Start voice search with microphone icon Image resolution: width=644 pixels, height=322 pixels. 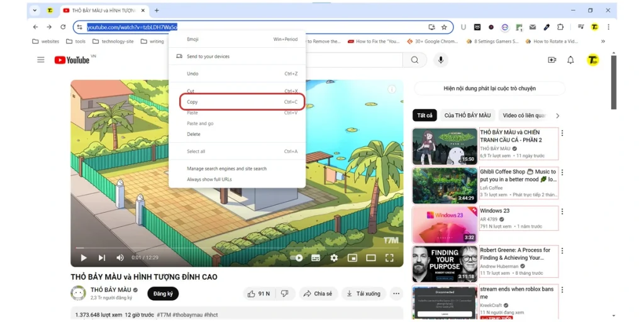tap(441, 60)
